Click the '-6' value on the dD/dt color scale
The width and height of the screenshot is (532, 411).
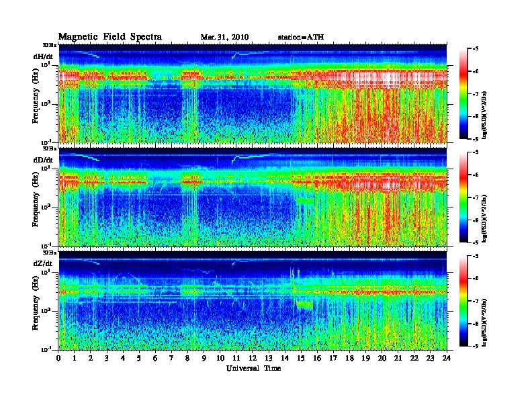pos(476,175)
